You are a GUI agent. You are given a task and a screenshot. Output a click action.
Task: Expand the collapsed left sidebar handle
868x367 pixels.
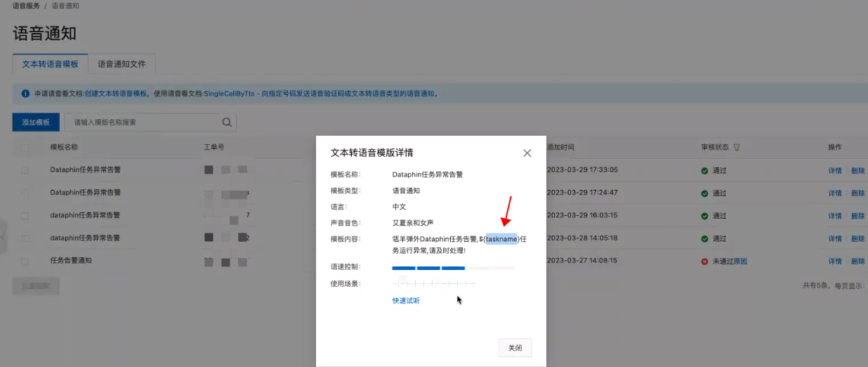coord(3,238)
